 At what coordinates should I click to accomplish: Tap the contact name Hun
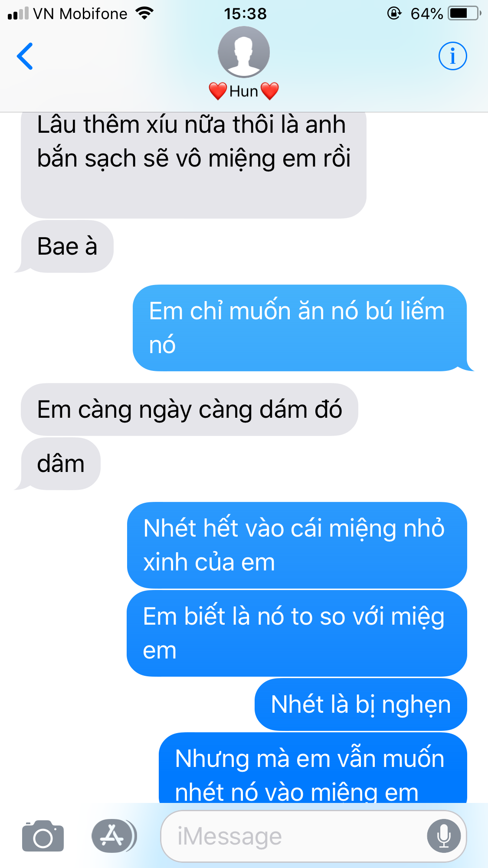point(244,92)
